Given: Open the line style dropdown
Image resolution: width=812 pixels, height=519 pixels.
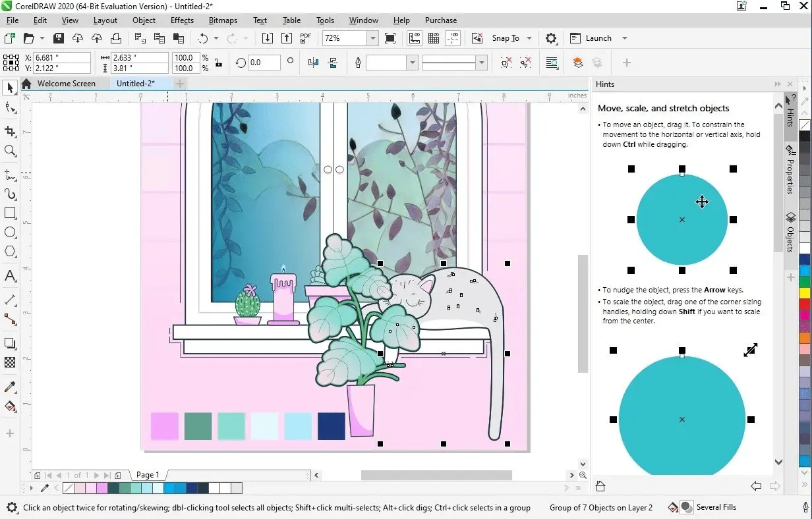Looking at the screenshot, I should 482,63.
